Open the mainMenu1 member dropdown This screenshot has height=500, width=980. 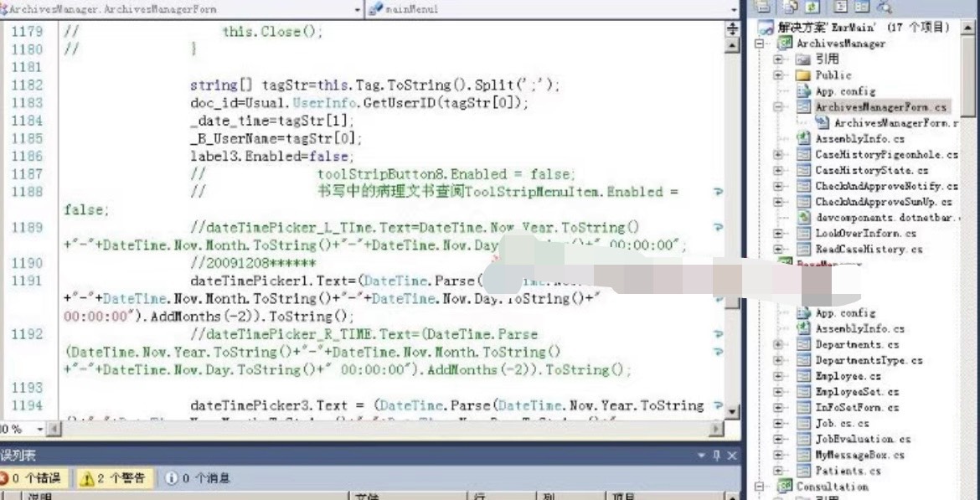click(734, 9)
